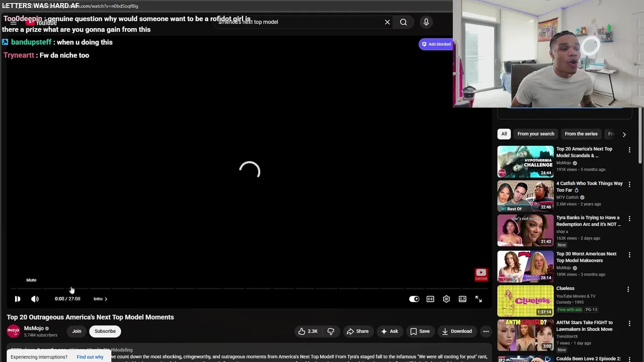Open options for ANTM Stars Take FIGHT
The height and width of the screenshot is (362, 644).
click(629, 323)
